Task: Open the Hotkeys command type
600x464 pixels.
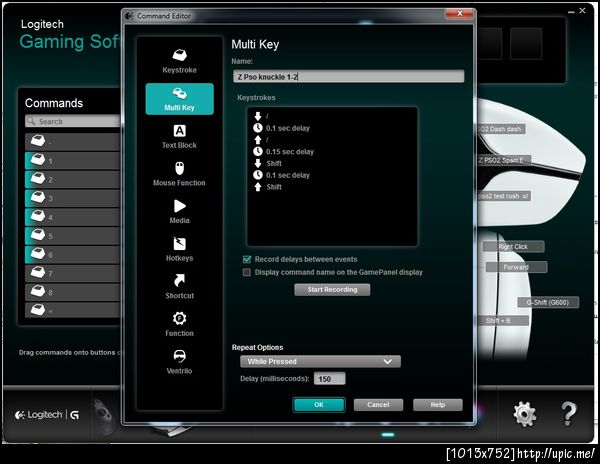Action: pos(179,249)
